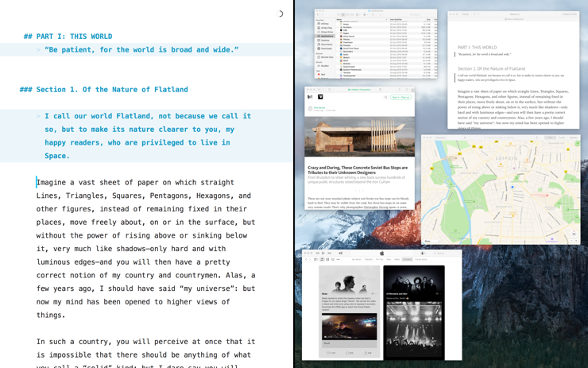
Task: Select the Photo Booth row in Finder
Action: pyautogui.click(x=386, y=37)
